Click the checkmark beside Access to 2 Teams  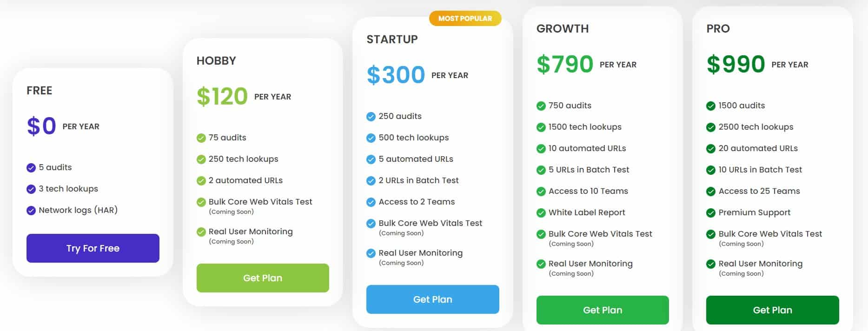[371, 202]
